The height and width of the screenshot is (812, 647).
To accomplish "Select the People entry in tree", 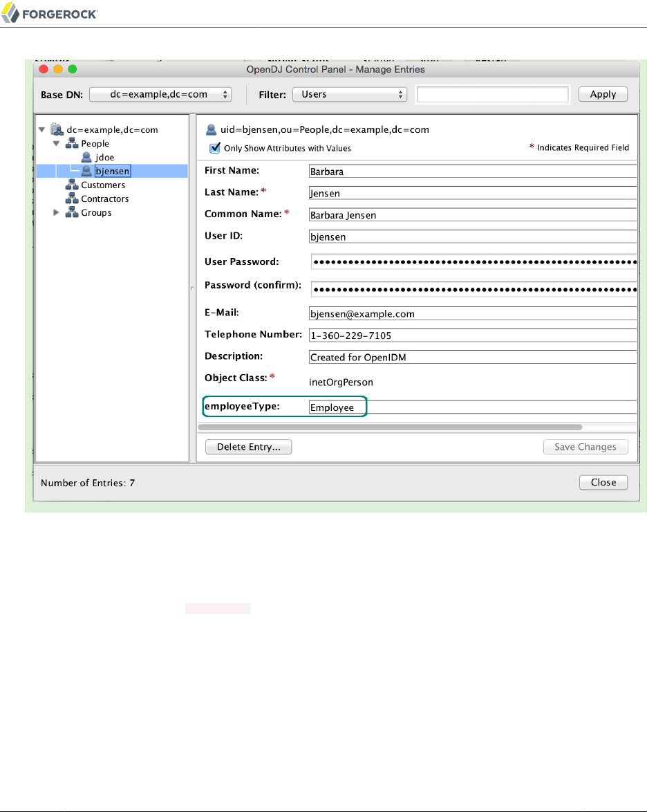I will point(95,143).
